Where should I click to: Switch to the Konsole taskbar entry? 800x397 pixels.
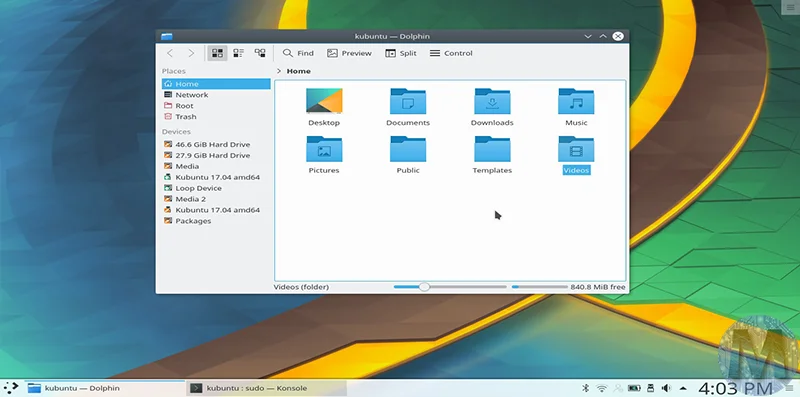click(267, 388)
